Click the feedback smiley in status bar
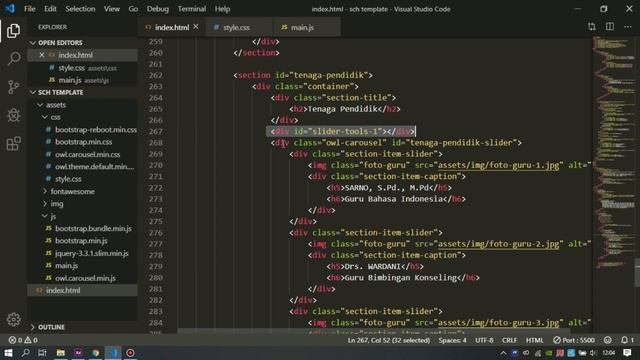The image size is (640, 360). (x=608, y=340)
